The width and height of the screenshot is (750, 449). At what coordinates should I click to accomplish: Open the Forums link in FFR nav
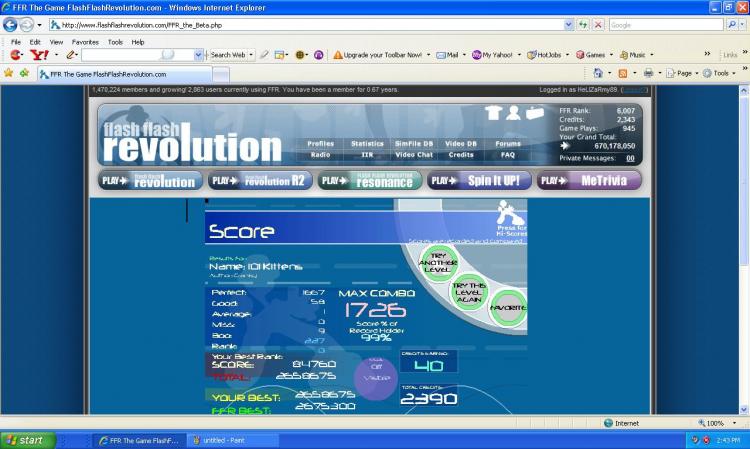tap(508, 143)
